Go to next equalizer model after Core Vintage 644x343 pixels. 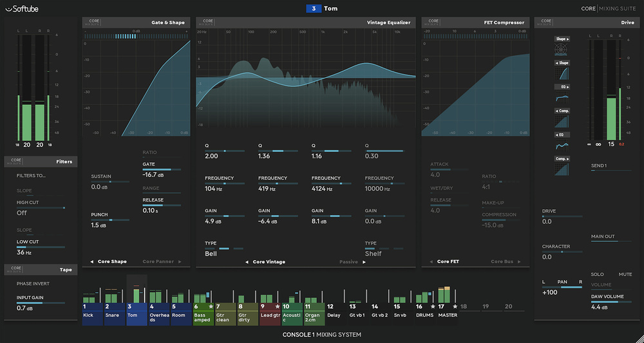pyautogui.click(x=363, y=262)
